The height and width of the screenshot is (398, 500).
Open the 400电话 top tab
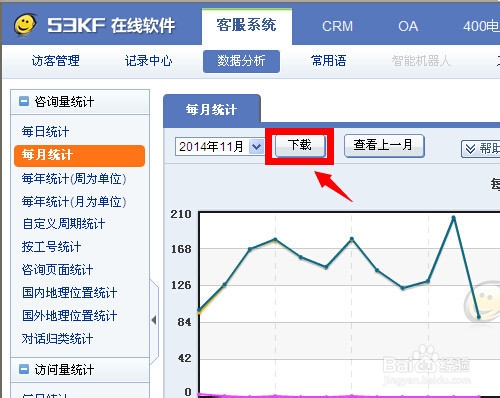coord(481,26)
